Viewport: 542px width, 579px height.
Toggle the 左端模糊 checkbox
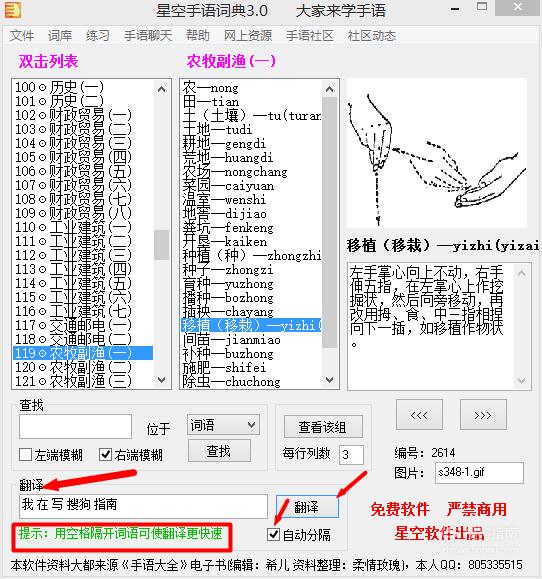tap(25, 455)
